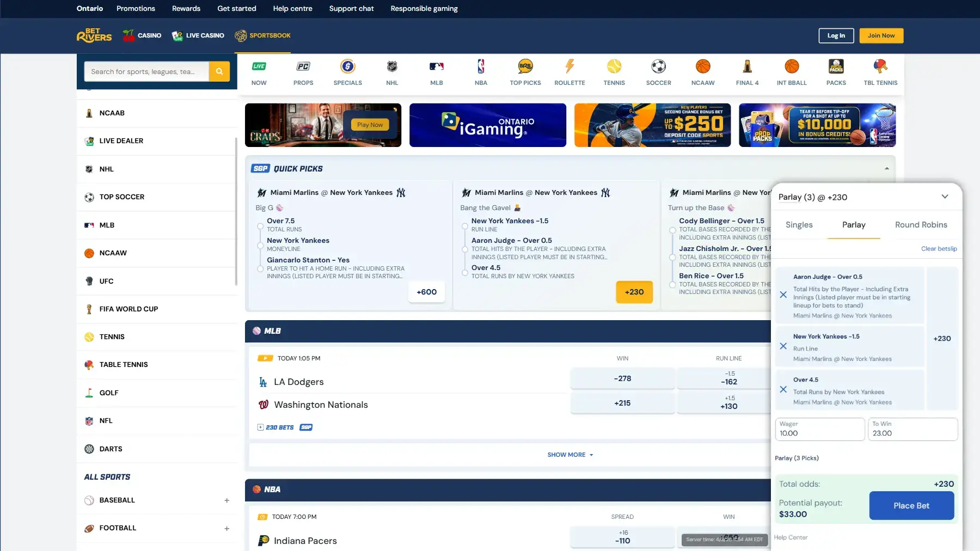Viewport: 980px width, 551px height.
Task: Open the LIVE CASINO tab
Action: 198,35
